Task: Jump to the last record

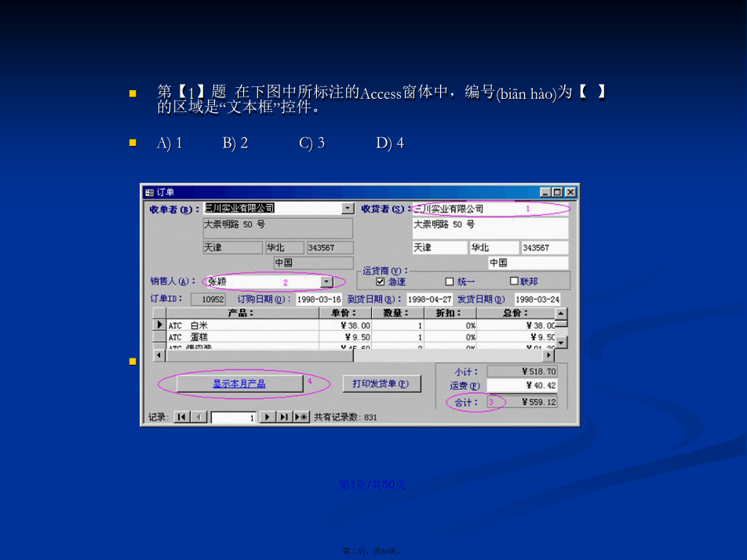Action: pyautogui.click(x=284, y=417)
